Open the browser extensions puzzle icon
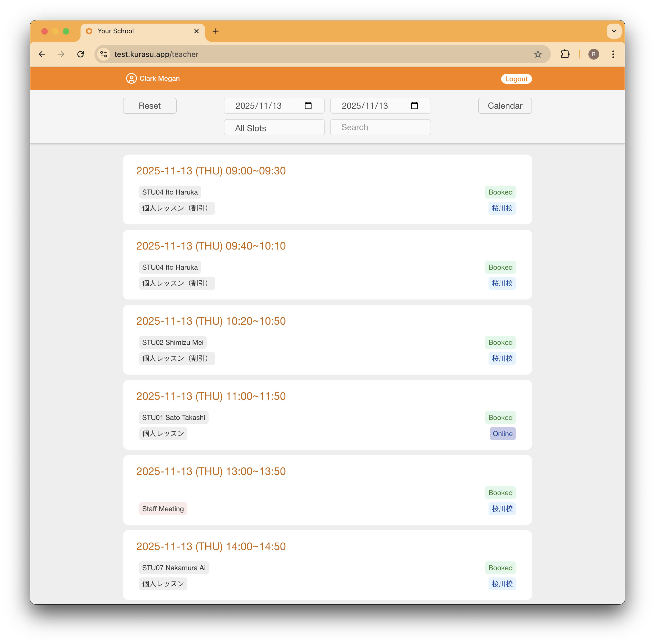This screenshot has width=655, height=644. (x=565, y=54)
